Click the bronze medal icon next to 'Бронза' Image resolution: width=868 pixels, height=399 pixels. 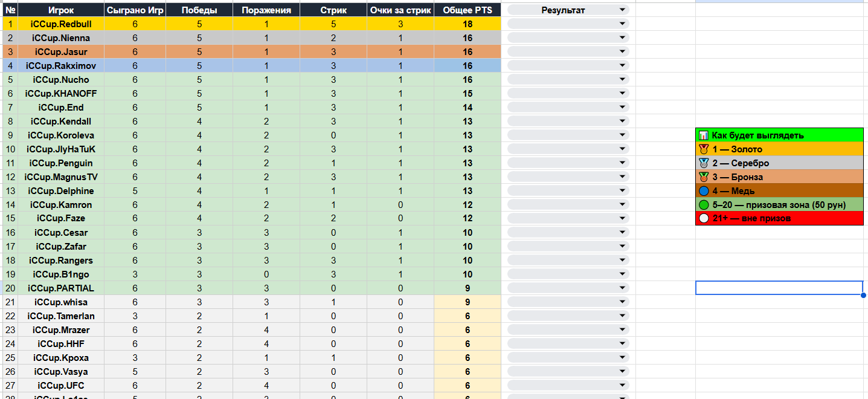pos(703,177)
